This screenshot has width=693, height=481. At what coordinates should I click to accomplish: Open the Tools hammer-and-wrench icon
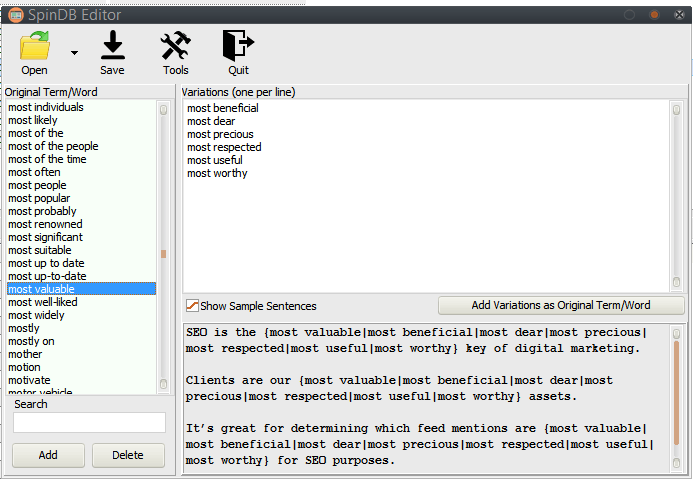pos(175,45)
